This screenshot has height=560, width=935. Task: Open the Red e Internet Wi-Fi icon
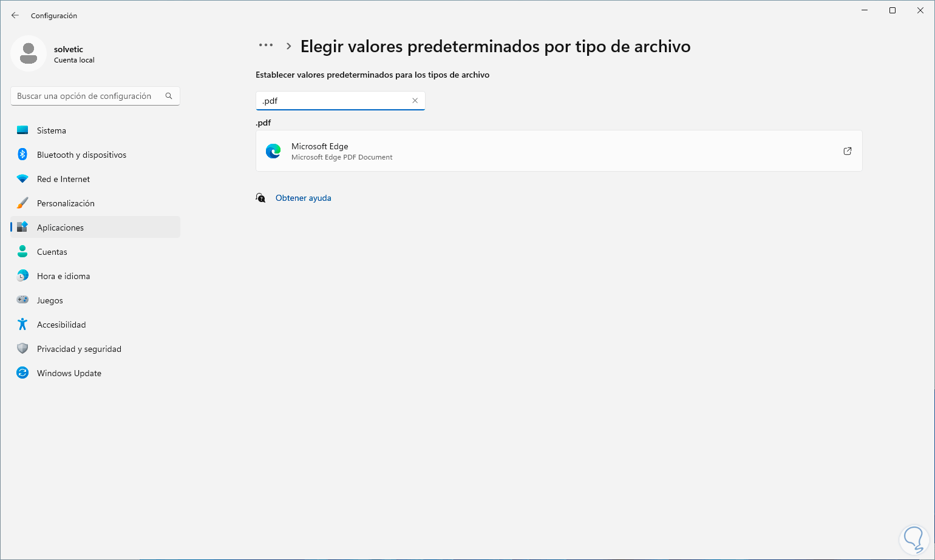22,179
